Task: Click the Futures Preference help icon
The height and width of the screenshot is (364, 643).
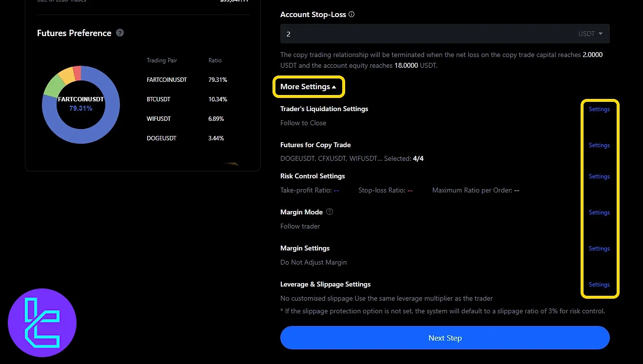Action: coord(120,33)
